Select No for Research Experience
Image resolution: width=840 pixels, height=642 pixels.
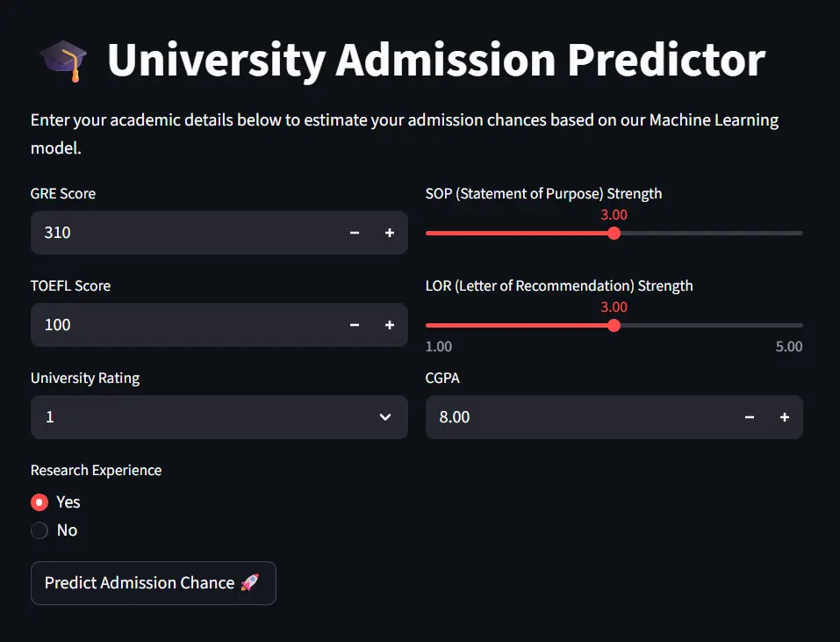(39, 530)
